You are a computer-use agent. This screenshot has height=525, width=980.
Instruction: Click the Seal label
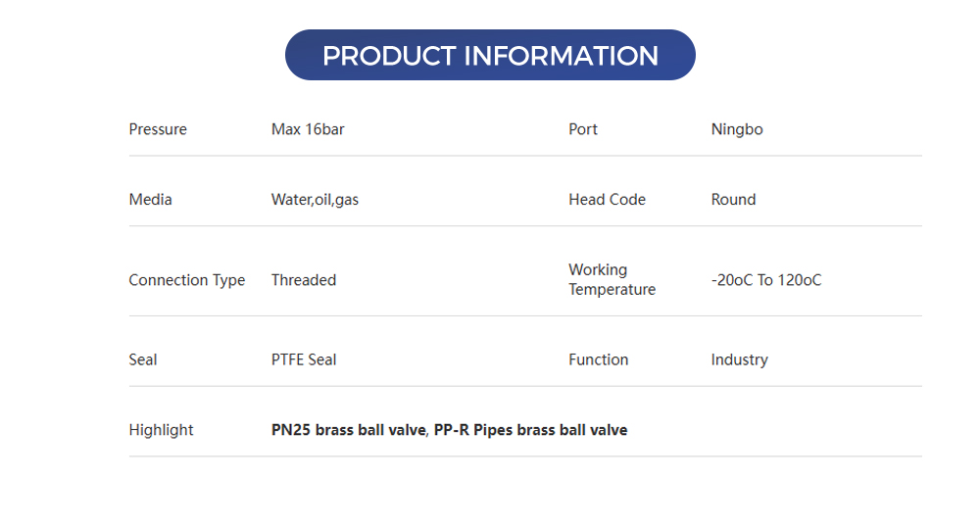143,360
